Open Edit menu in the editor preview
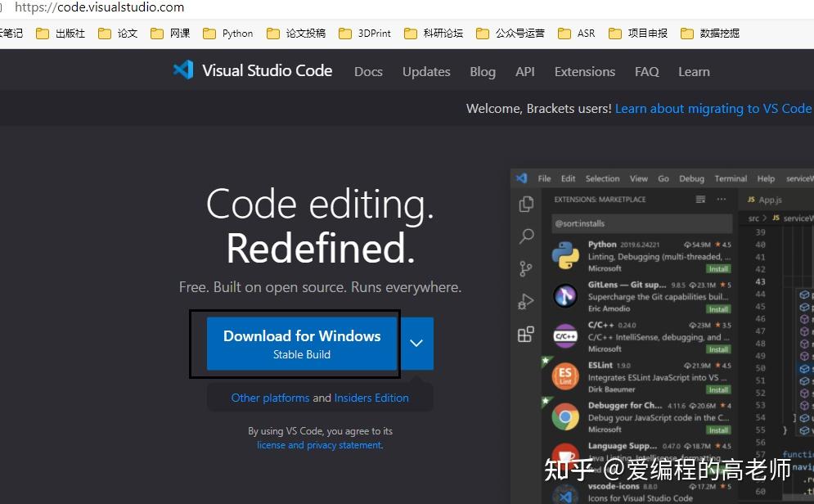 568,178
